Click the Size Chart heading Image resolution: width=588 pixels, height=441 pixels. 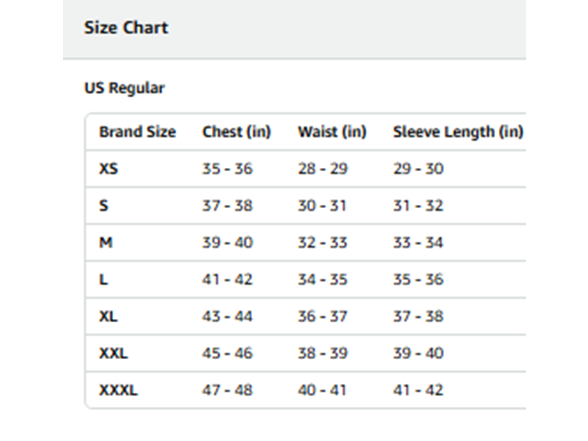[x=126, y=28]
